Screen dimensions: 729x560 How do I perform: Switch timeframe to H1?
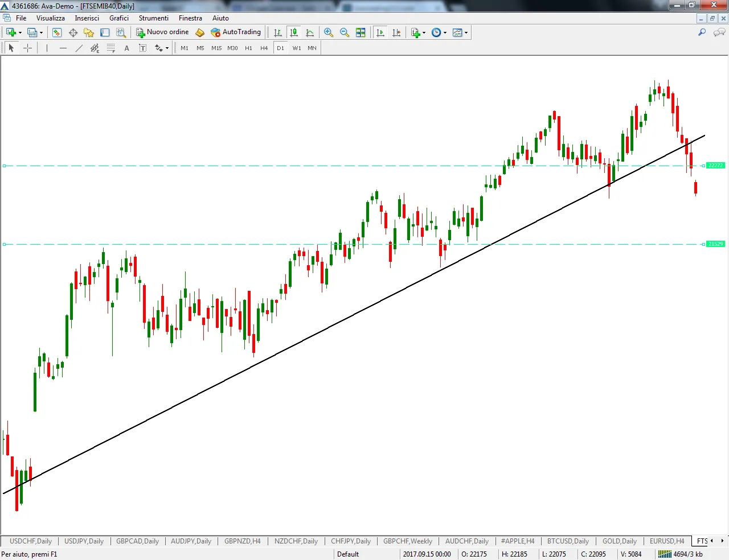pos(248,48)
